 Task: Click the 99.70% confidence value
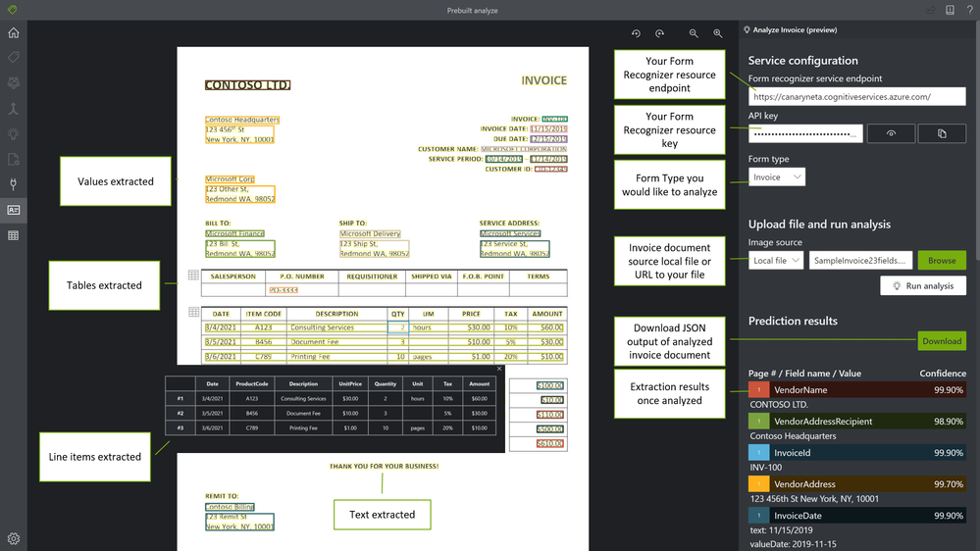(949, 483)
